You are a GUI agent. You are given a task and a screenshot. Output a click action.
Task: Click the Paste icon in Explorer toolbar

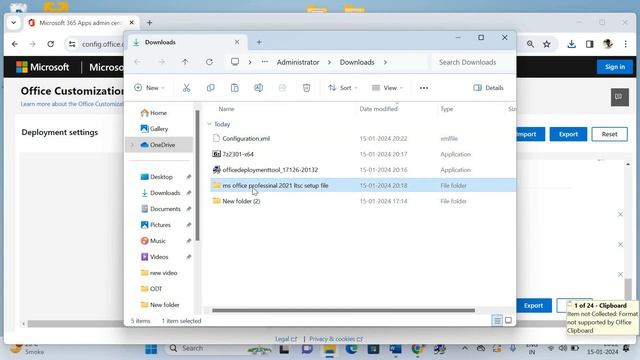234,88
